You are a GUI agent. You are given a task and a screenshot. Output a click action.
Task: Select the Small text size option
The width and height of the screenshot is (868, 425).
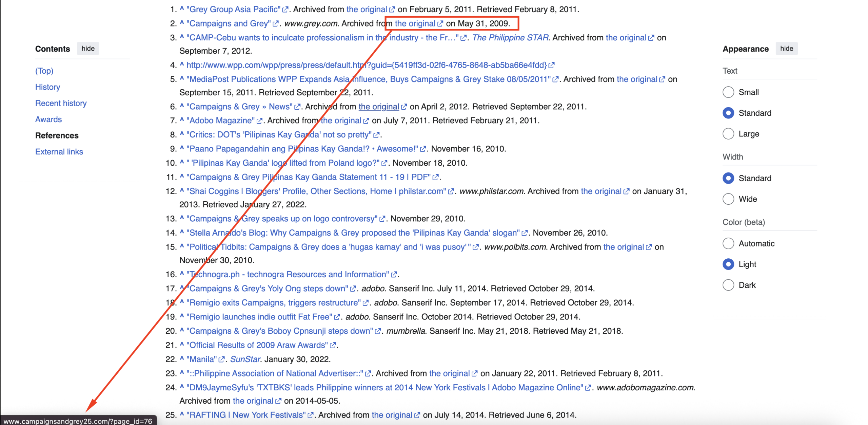click(x=728, y=92)
